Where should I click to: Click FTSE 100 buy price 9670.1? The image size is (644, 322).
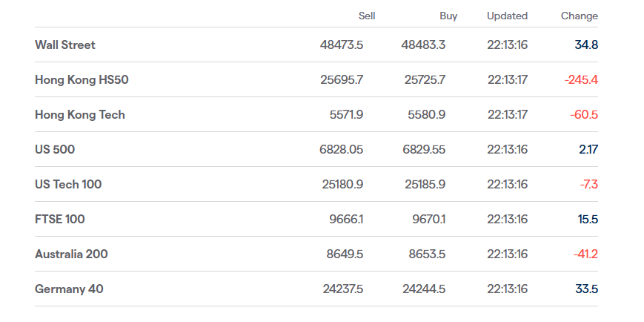tap(428, 220)
